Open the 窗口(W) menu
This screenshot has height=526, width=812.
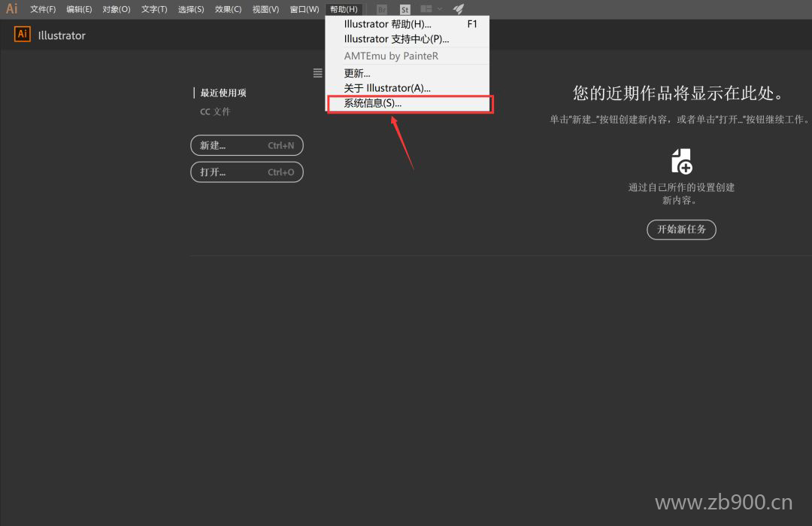point(304,9)
